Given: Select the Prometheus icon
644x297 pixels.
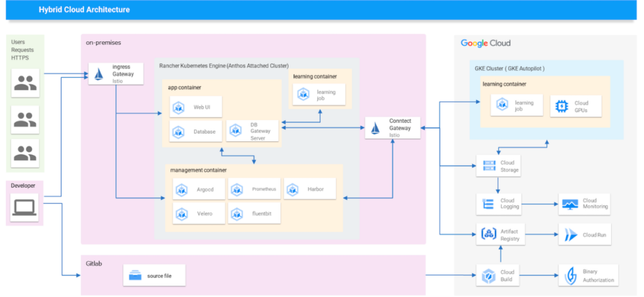Looking at the screenshot, I should [237, 190].
